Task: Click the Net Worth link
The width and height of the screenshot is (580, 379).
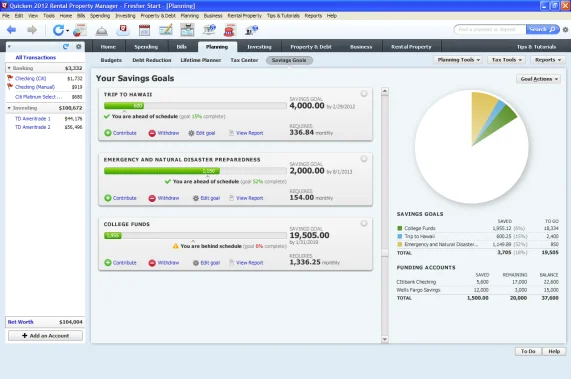Action: coord(20,322)
